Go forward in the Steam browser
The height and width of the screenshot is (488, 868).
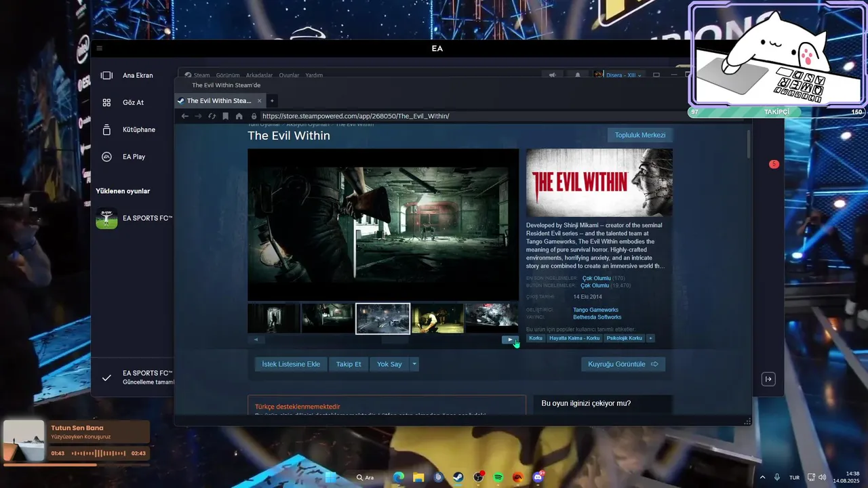point(198,116)
